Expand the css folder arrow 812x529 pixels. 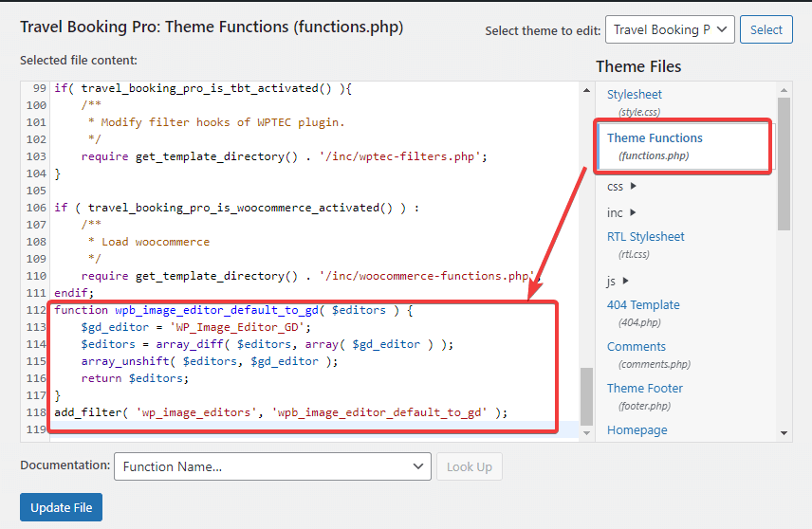point(633,187)
